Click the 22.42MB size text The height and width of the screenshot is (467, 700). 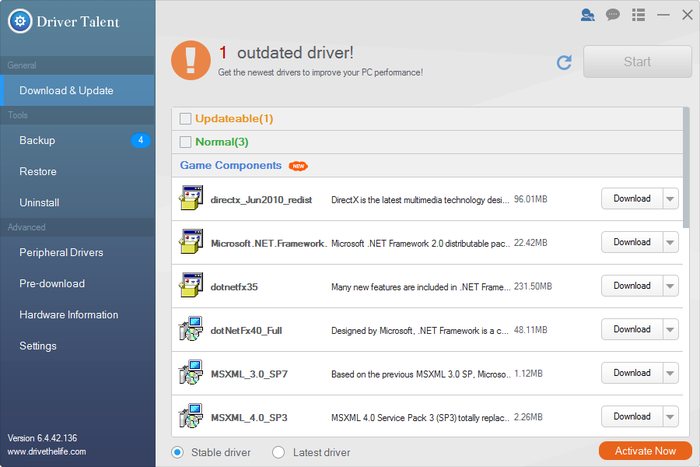click(530, 243)
